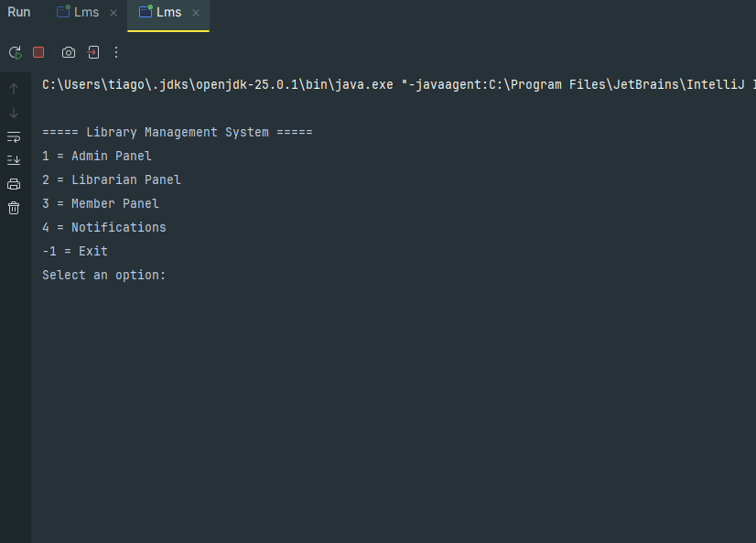This screenshot has height=543, width=756.
Task: Close the first Lms tab
Action: coord(113,13)
